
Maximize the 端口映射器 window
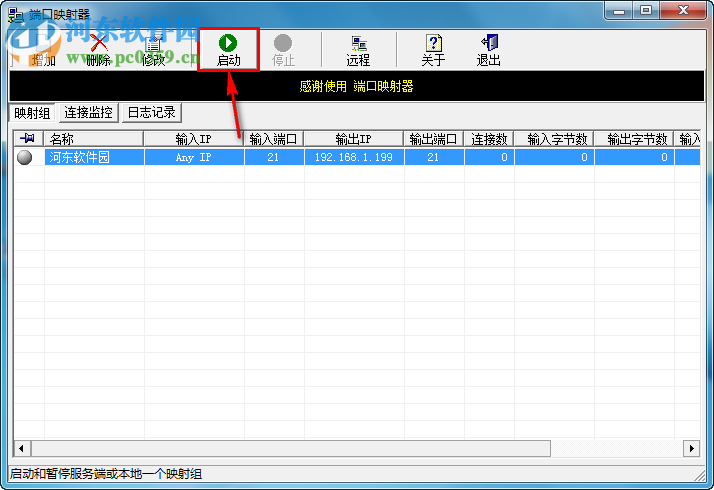[x=646, y=10]
